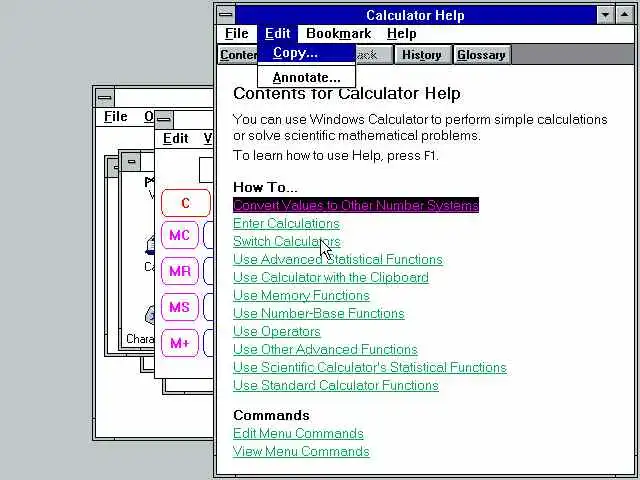Open the File menu in Calculator Help
This screenshot has width=640, height=480.
point(236,33)
